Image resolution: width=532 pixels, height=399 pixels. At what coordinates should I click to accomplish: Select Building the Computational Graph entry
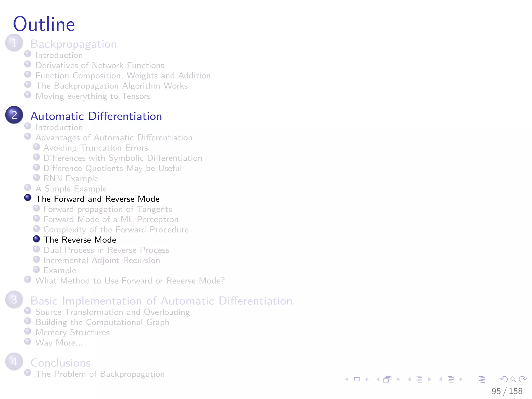point(102,322)
